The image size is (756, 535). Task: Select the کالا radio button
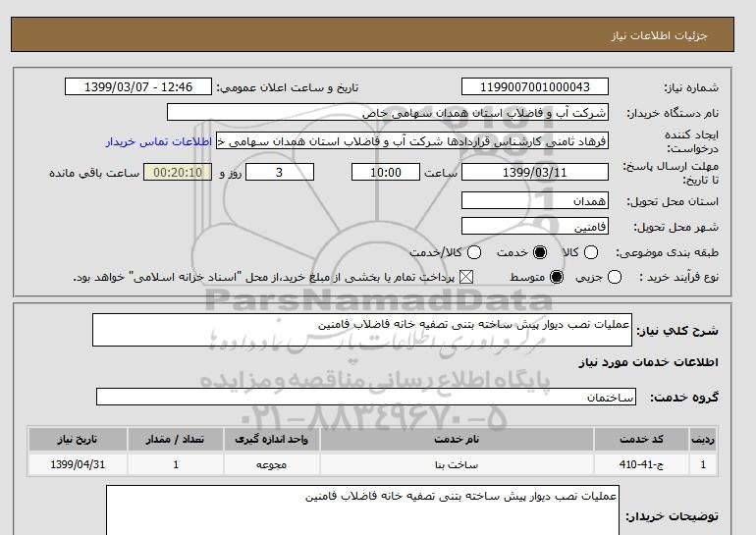coord(591,252)
